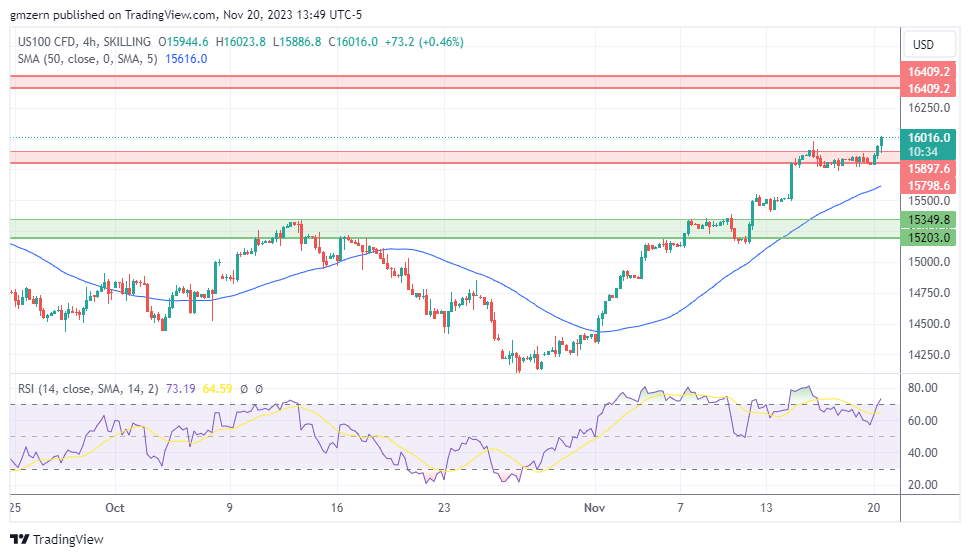Click the 16250.0 price axis tick
This screenshot has width=970, height=557.
point(929,108)
